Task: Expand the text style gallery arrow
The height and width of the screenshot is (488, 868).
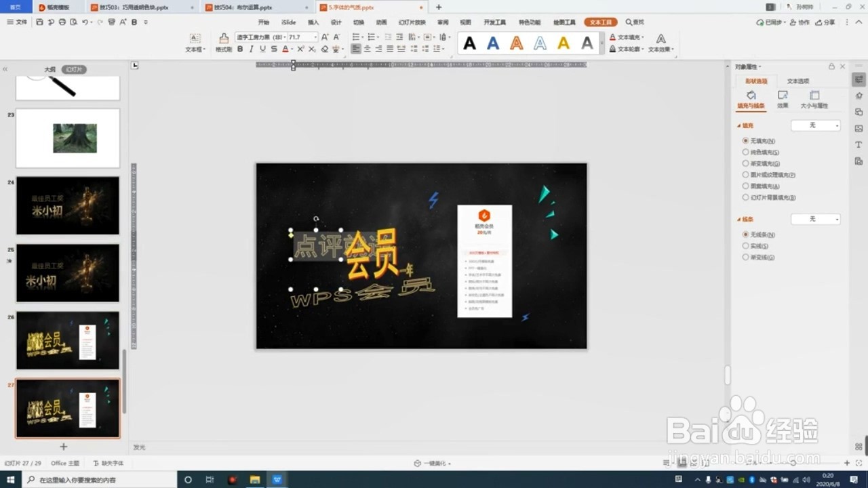Action: click(602, 43)
